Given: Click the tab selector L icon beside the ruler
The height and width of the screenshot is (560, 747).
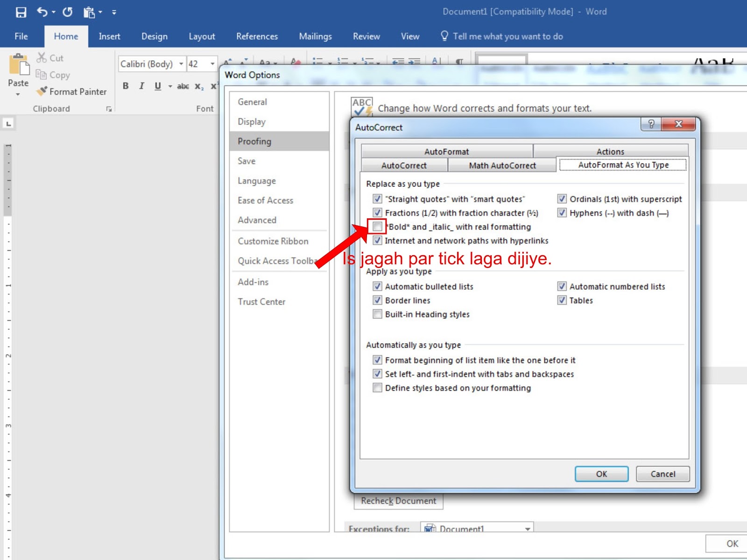Looking at the screenshot, I should coord(8,124).
